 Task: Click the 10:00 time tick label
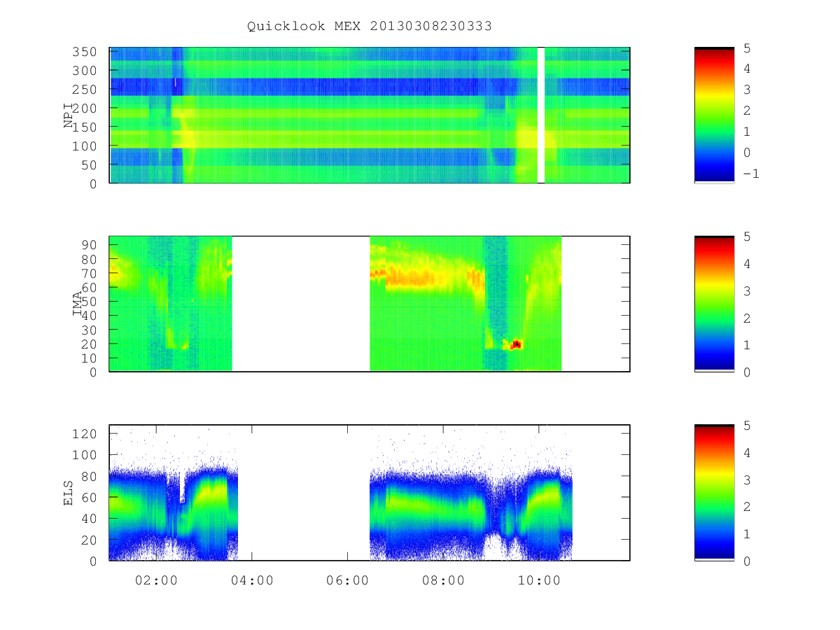click(540, 580)
